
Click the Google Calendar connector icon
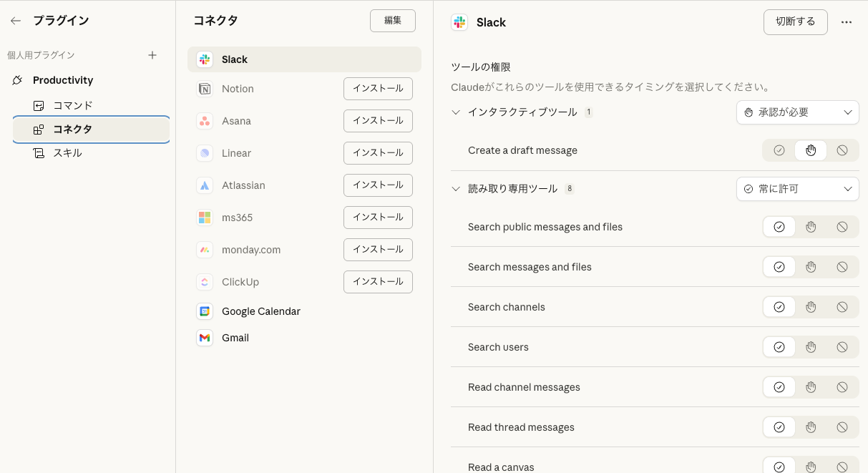click(x=205, y=311)
